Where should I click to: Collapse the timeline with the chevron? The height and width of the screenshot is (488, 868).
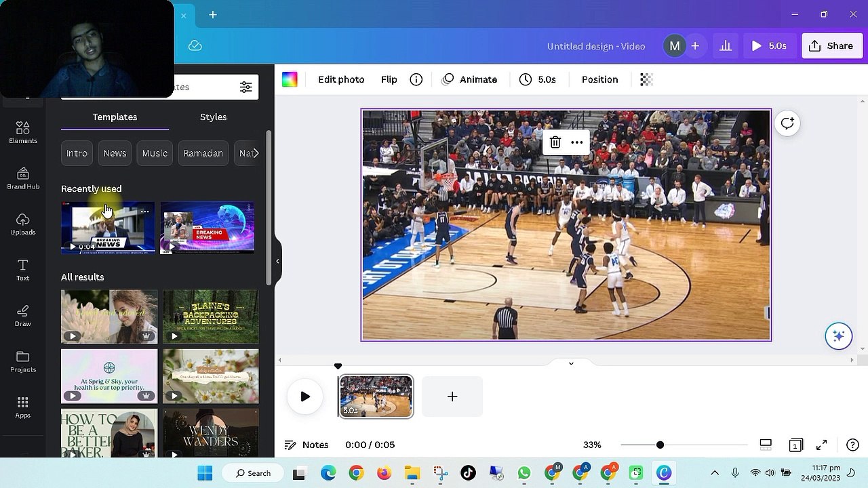(x=571, y=363)
